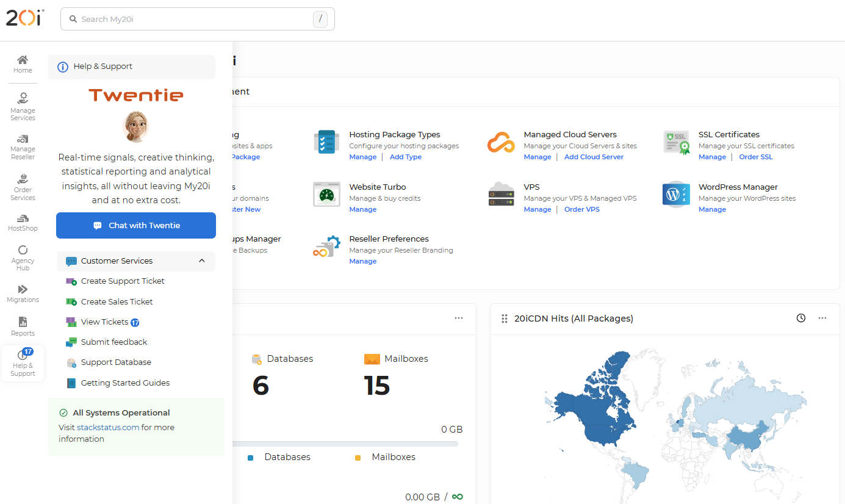The image size is (845, 504).
Task: Click Manage under Managed Cloud Servers
Action: (x=538, y=157)
